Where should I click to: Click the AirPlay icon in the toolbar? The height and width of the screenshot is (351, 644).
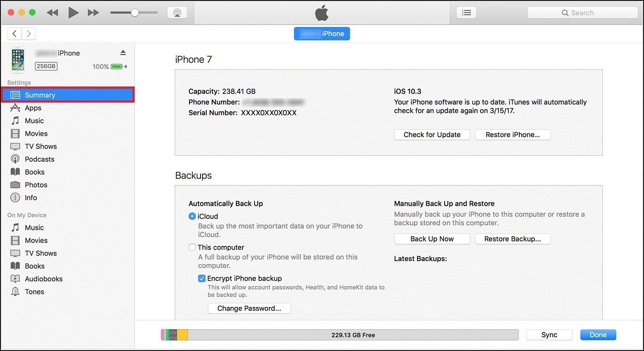pyautogui.click(x=177, y=13)
